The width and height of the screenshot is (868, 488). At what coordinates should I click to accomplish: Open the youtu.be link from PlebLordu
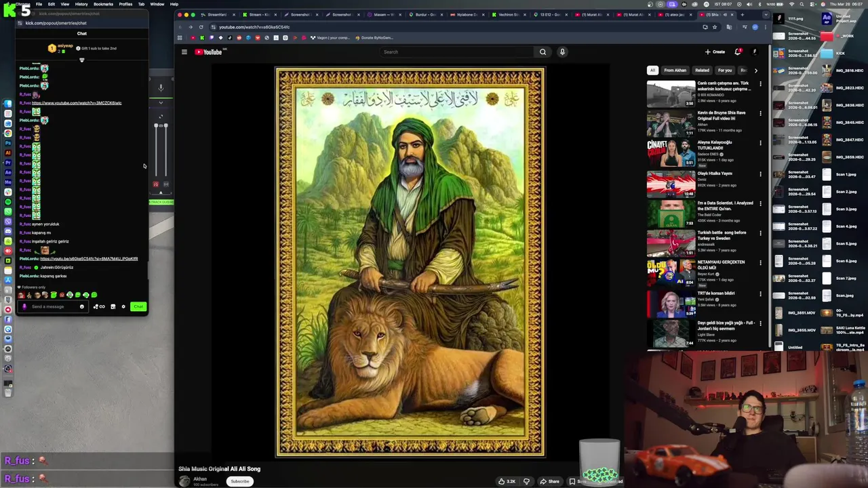point(89,259)
